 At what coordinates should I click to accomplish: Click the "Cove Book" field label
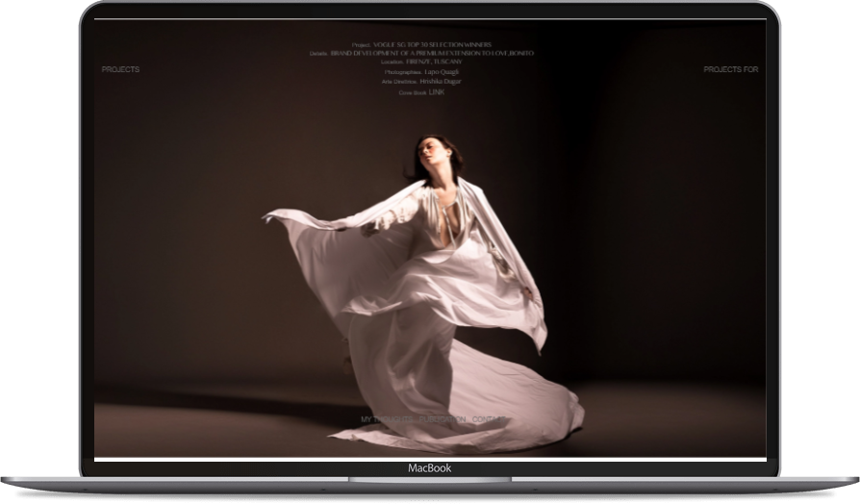[412, 92]
